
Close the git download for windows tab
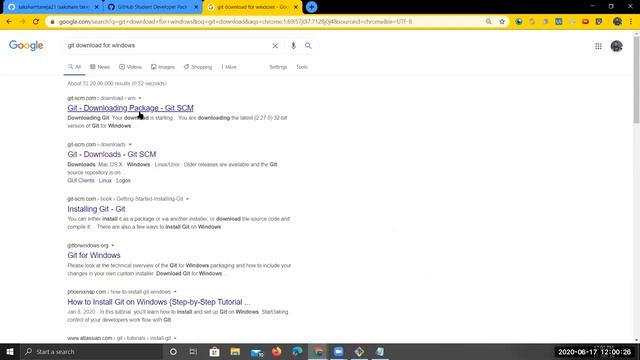pos(296,7)
